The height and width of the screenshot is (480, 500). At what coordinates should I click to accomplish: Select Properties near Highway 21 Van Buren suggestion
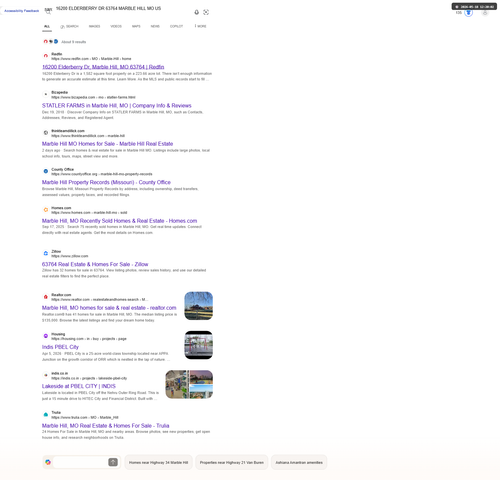click(x=232, y=462)
